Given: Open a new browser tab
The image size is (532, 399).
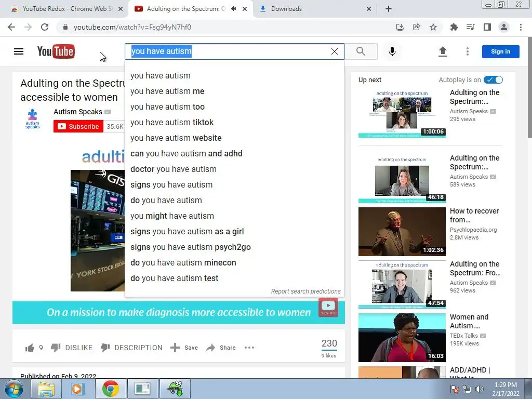Looking at the screenshot, I should 389,9.
